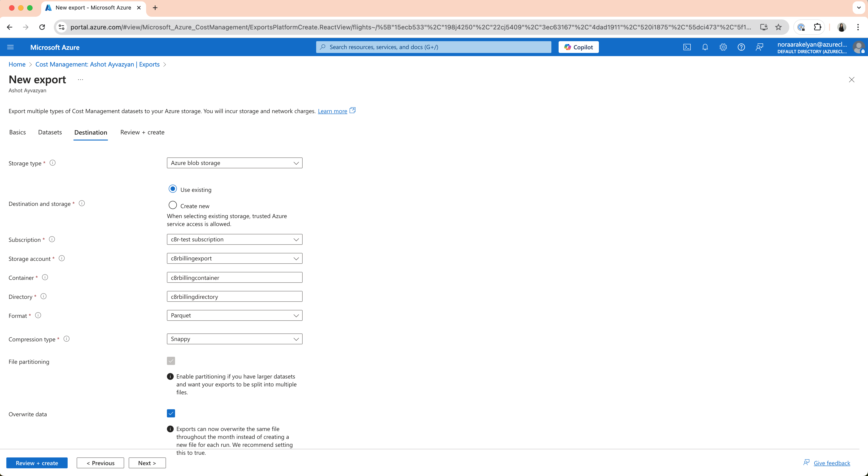
Task: Open the Learn more link
Action: (x=332, y=111)
